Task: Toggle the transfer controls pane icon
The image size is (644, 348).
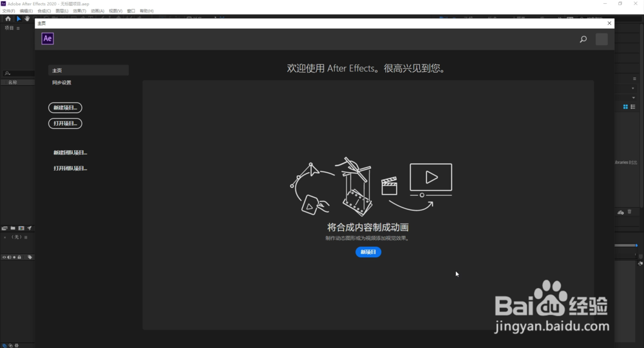Action: (x=11, y=345)
